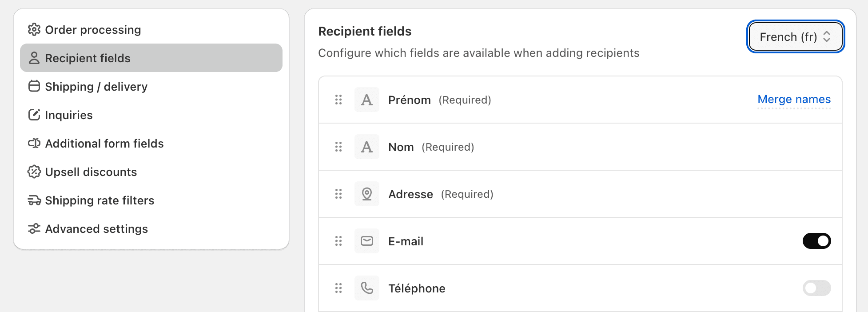Click the Prénom row drag handle

(338, 100)
